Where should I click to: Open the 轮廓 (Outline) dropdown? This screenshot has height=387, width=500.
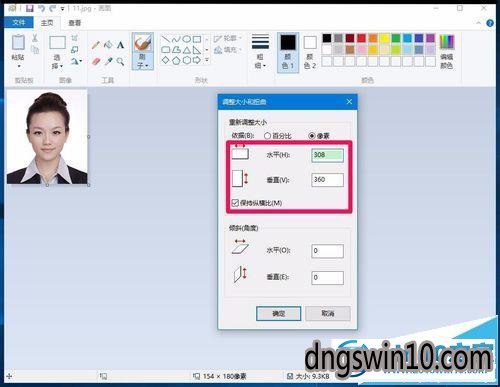pyautogui.click(x=227, y=38)
